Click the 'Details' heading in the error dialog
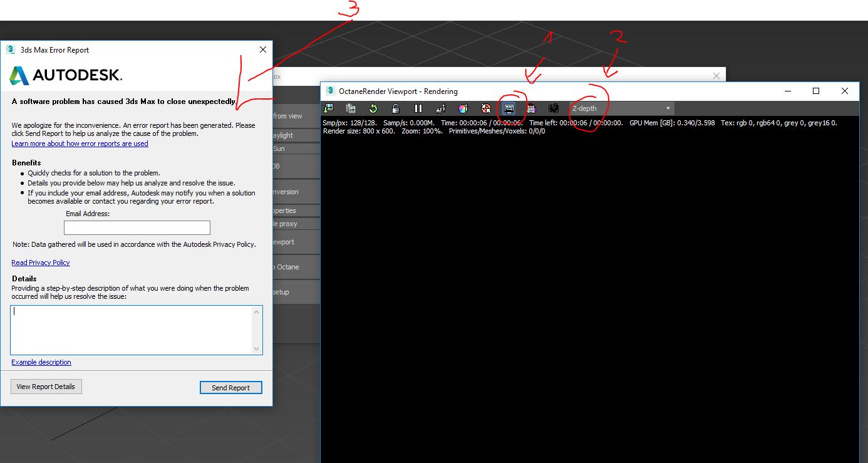The width and height of the screenshot is (868, 463). 24,279
